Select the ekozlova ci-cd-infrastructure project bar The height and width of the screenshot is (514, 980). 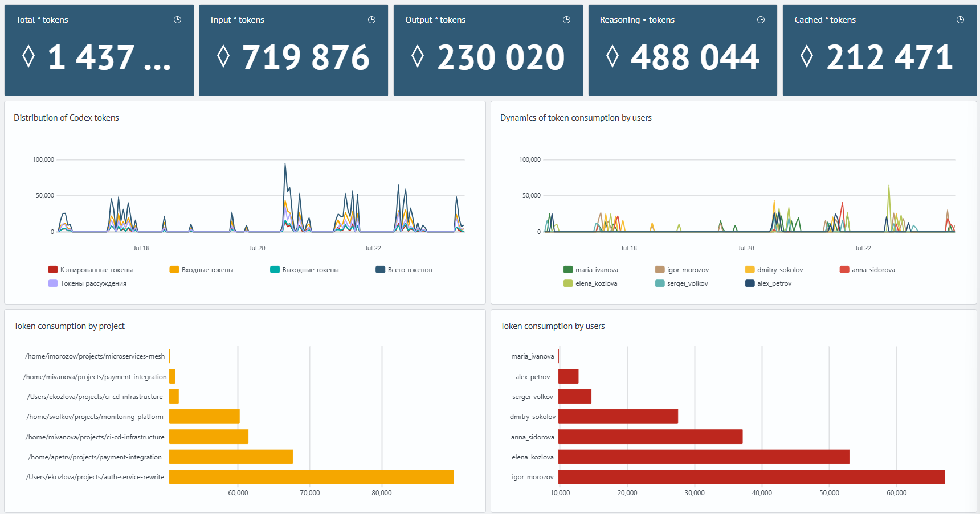[174, 397]
